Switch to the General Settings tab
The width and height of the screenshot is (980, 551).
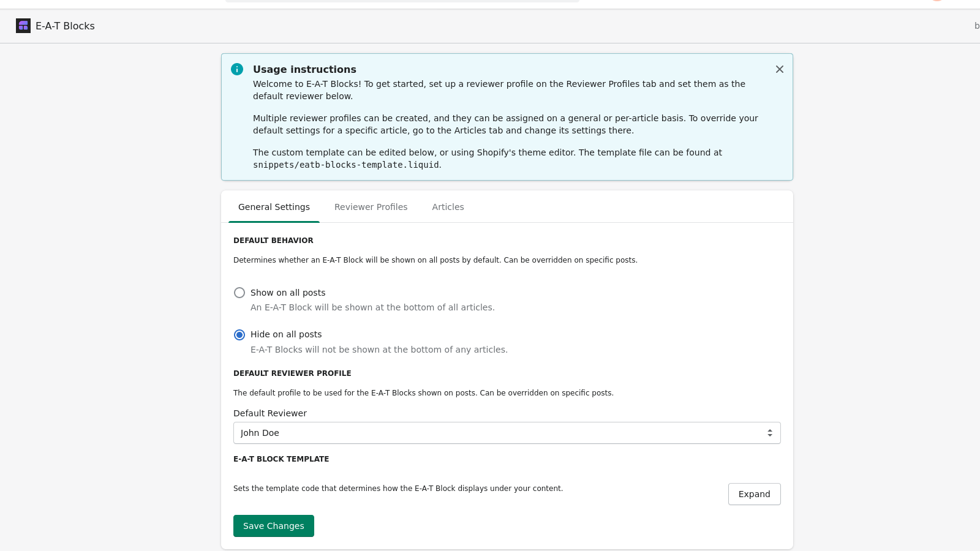point(274,207)
